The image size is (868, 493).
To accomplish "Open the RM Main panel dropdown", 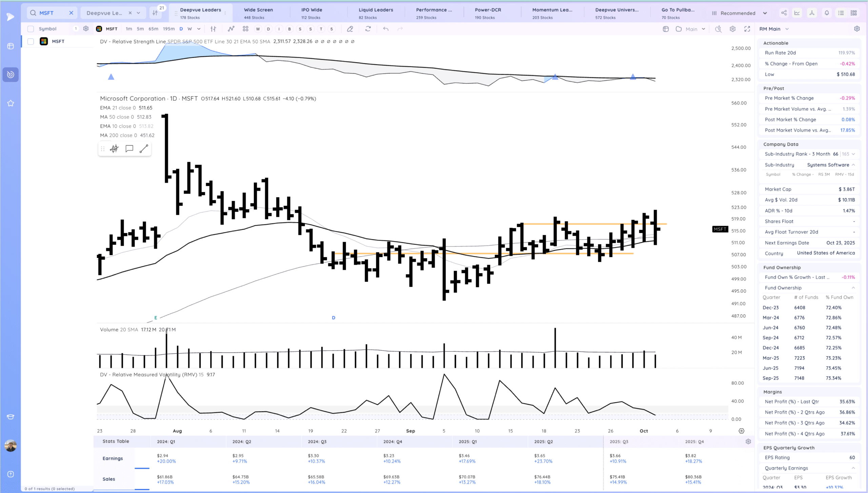I will click(787, 29).
